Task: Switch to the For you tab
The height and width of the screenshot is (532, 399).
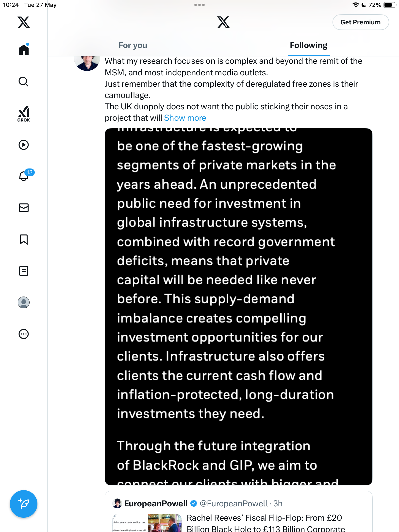Action: click(x=133, y=45)
